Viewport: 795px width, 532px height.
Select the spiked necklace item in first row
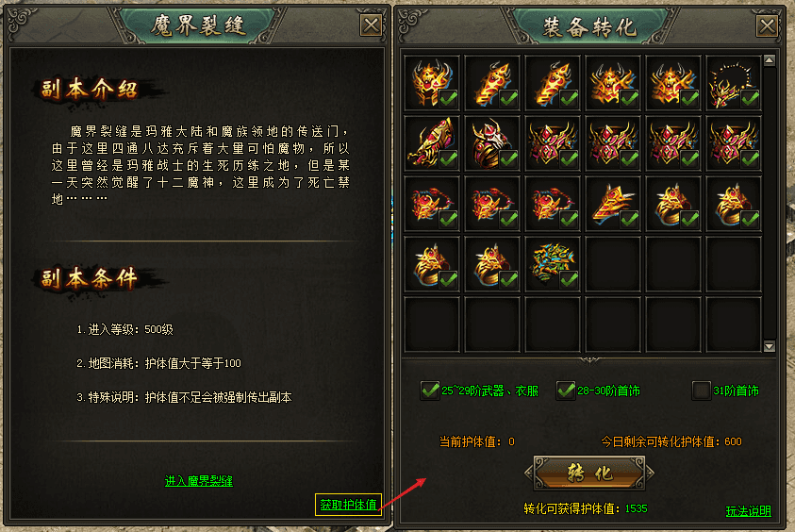pos(734,83)
